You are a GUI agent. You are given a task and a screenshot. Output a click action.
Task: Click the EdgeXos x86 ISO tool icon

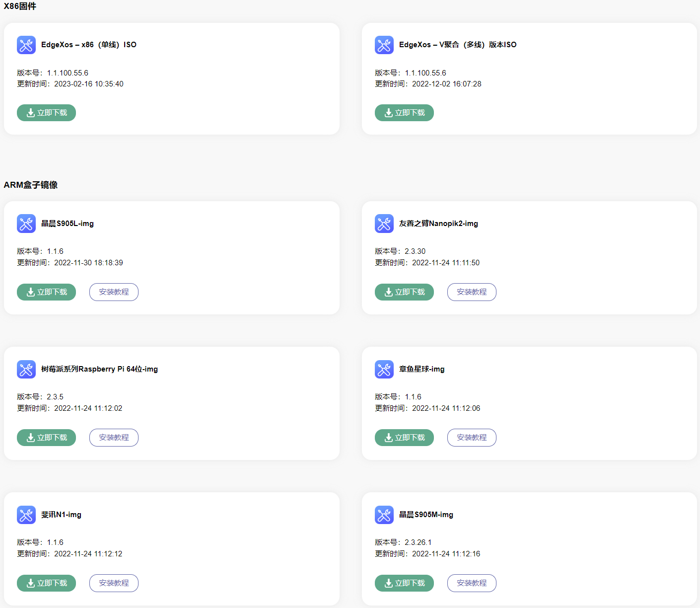pos(26,45)
